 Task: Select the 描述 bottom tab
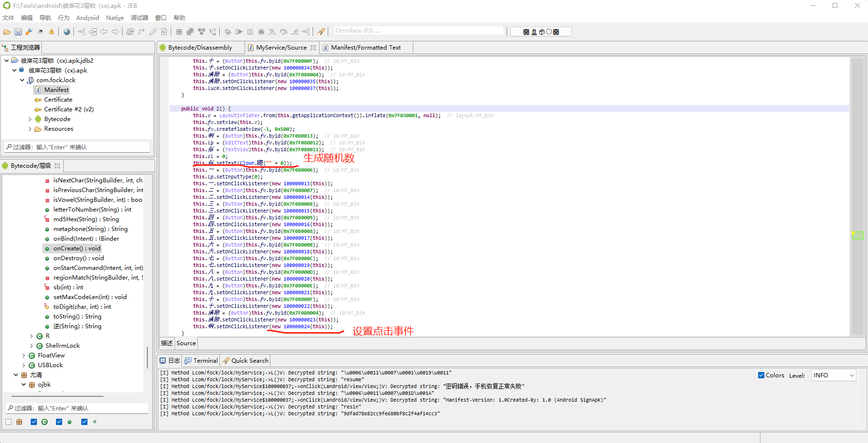coord(167,343)
